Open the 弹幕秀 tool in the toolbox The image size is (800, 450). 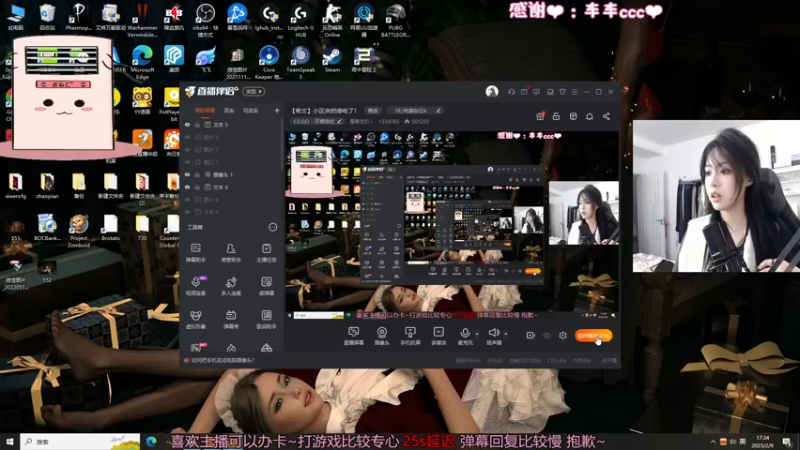pos(231,319)
